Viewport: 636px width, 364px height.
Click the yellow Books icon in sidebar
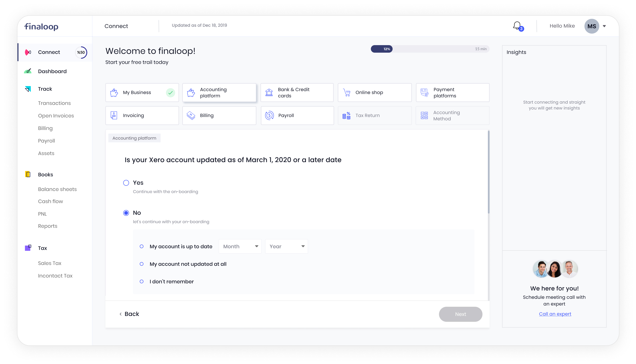pos(28,174)
